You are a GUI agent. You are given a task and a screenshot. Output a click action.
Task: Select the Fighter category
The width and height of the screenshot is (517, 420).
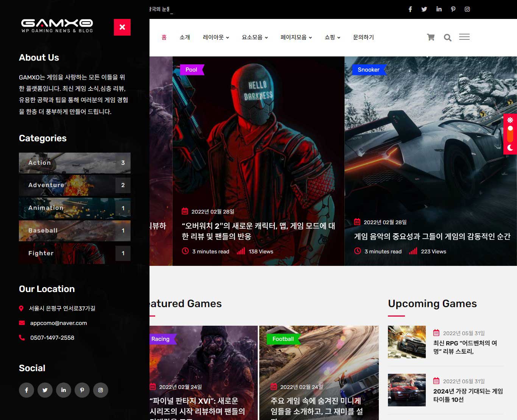tap(75, 253)
